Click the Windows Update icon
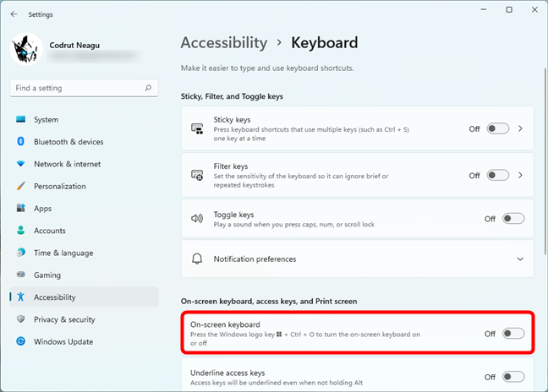548x392 pixels. click(x=21, y=341)
